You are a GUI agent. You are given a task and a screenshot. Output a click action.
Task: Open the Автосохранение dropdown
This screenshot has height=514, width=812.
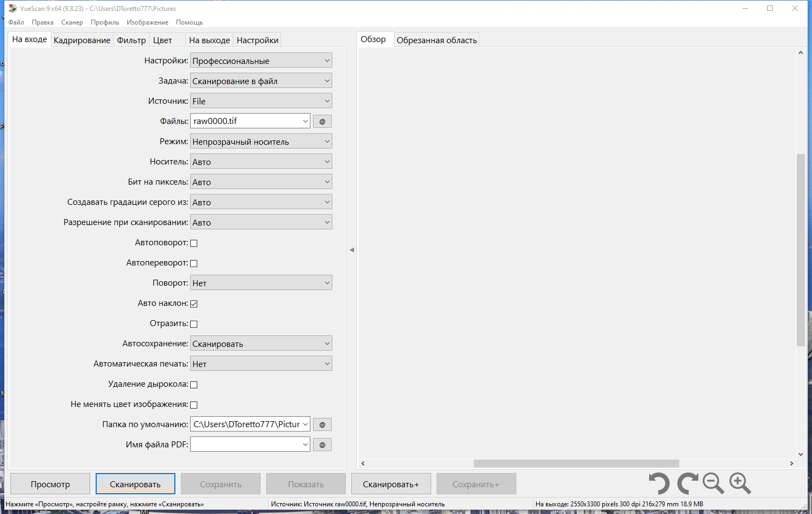tap(261, 344)
